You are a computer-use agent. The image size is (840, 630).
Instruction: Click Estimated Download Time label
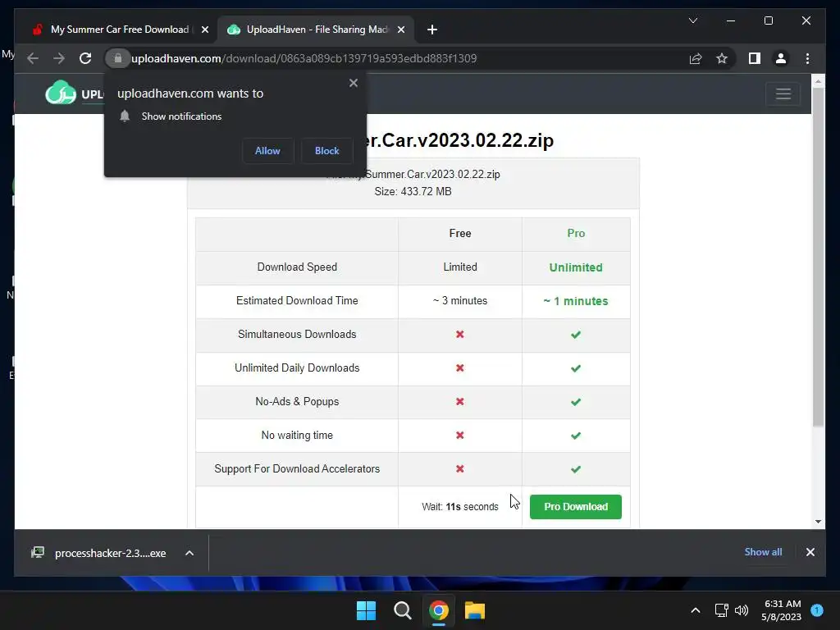coord(297,300)
